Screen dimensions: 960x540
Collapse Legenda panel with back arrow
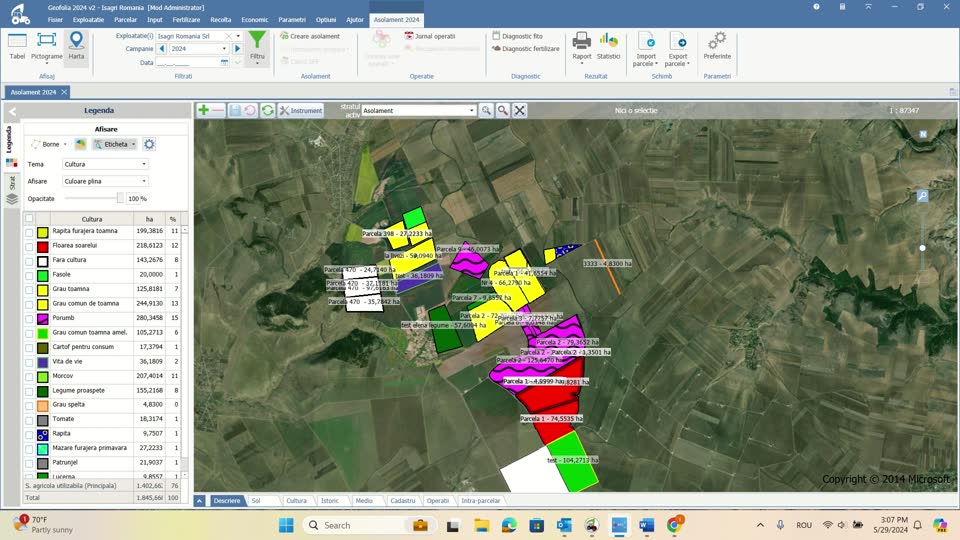12,111
